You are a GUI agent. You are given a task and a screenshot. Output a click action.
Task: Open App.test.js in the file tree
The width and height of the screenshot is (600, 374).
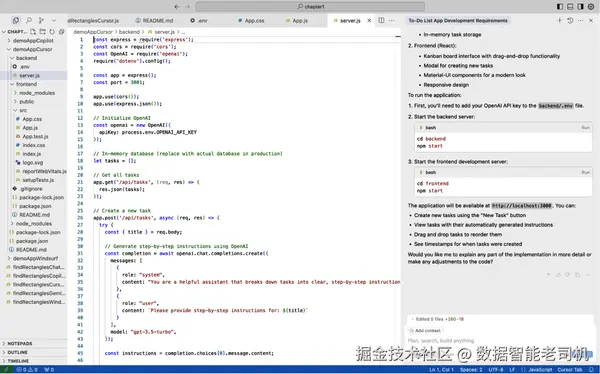click(x=35, y=136)
